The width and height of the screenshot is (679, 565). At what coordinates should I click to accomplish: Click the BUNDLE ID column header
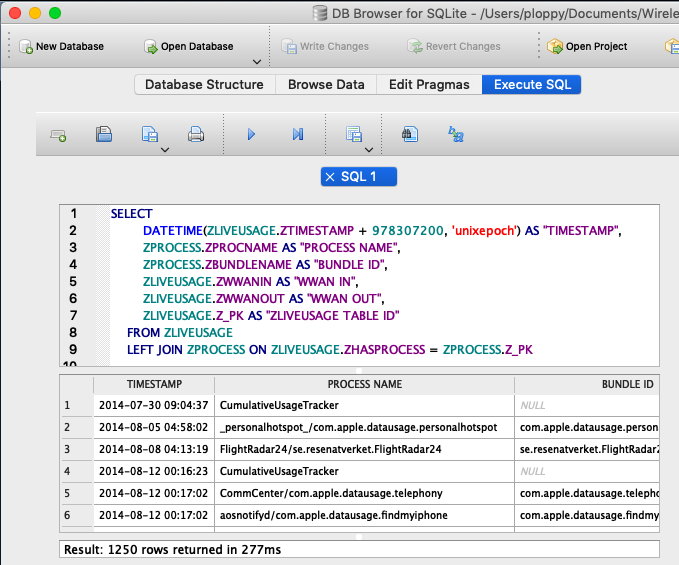coord(587,384)
